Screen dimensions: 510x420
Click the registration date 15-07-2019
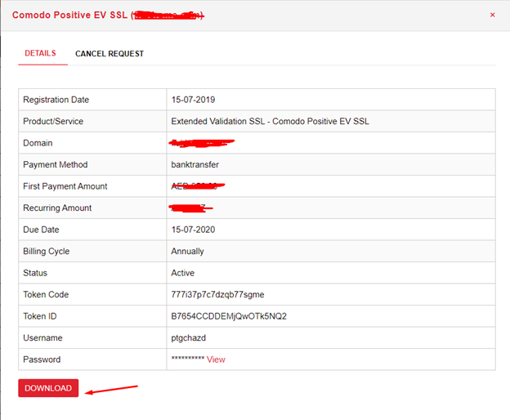click(x=193, y=100)
